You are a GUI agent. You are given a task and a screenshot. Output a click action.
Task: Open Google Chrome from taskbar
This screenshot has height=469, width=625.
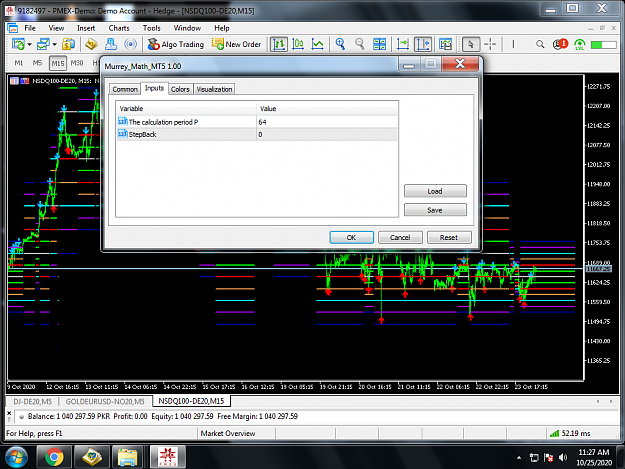[x=54, y=457]
